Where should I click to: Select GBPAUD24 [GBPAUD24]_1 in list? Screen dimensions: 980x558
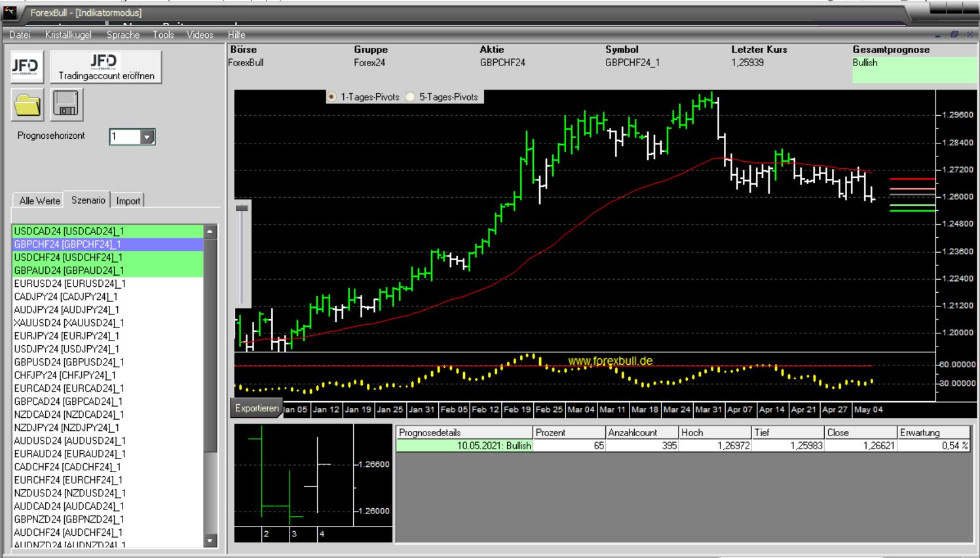click(108, 270)
